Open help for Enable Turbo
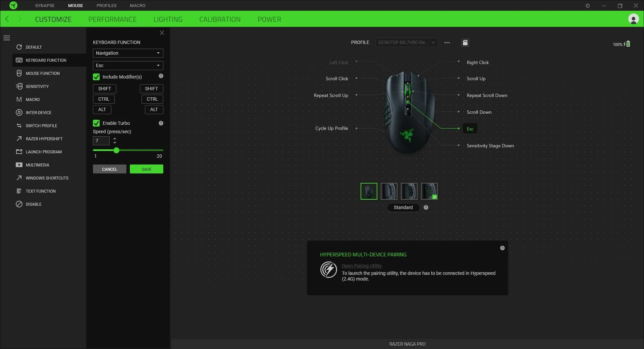This screenshot has height=349, width=644. tap(161, 123)
